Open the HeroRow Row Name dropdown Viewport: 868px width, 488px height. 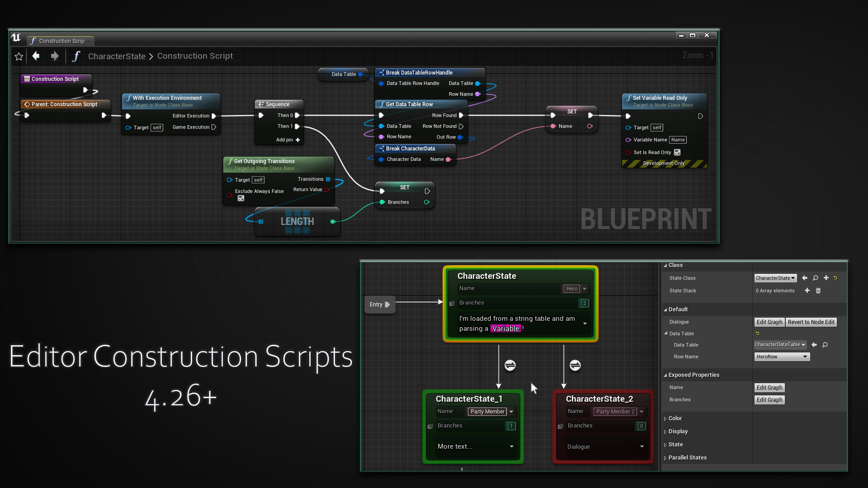tap(782, 357)
